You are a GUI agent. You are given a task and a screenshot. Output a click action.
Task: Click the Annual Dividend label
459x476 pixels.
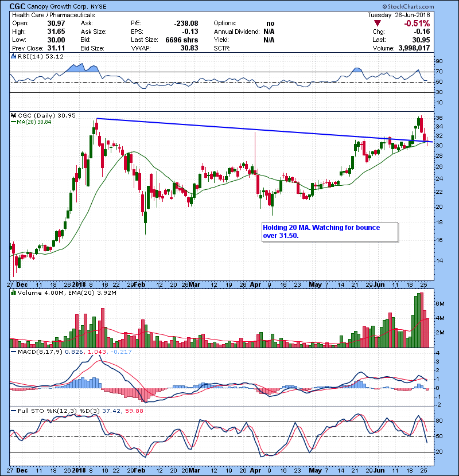pos(236,32)
